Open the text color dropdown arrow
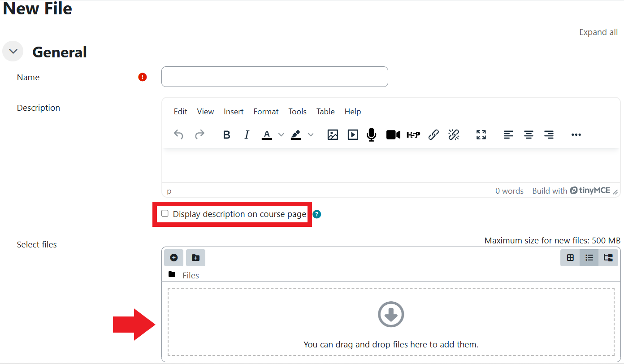The width and height of the screenshot is (624, 364). pos(281,134)
